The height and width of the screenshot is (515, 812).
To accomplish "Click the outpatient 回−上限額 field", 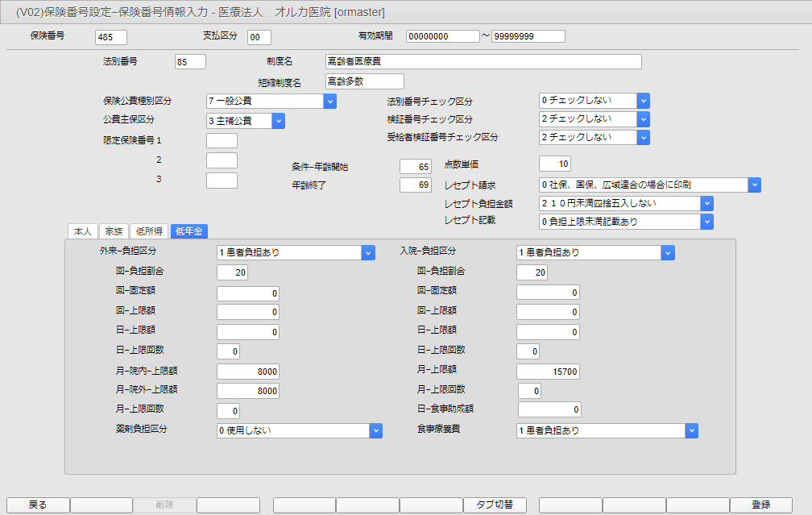I will [x=248, y=312].
